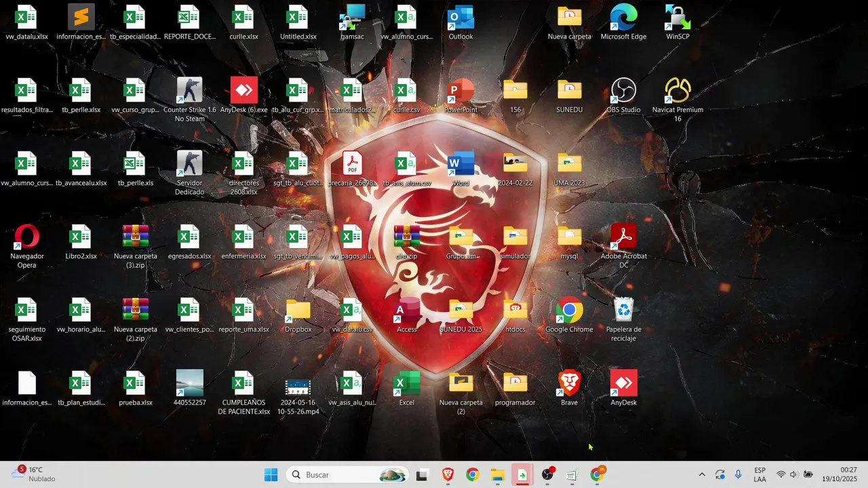Launch Microsoft Edge from the desktop
This screenshot has width=868, height=488.
click(623, 22)
